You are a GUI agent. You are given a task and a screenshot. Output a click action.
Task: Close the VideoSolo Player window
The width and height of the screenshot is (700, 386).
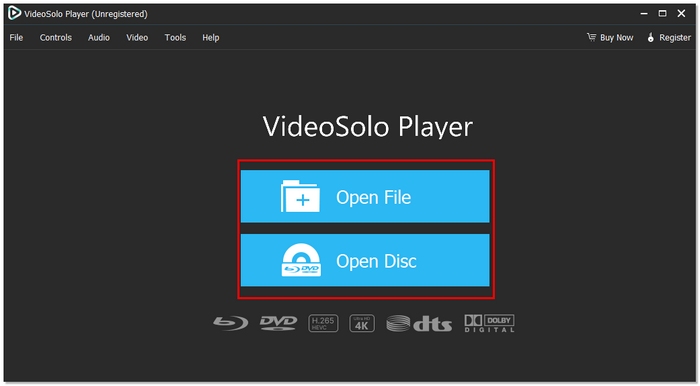(681, 14)
